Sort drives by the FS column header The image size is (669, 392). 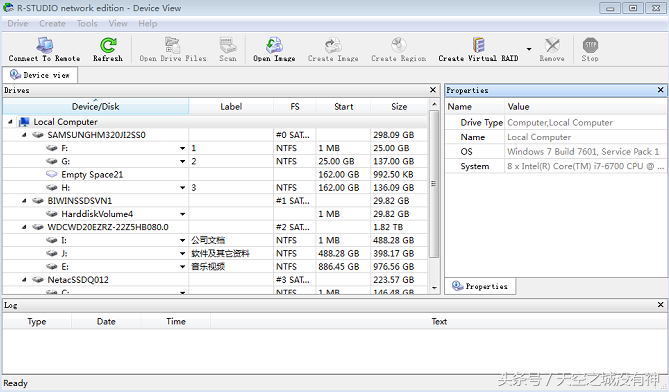(x=295, y=107)
